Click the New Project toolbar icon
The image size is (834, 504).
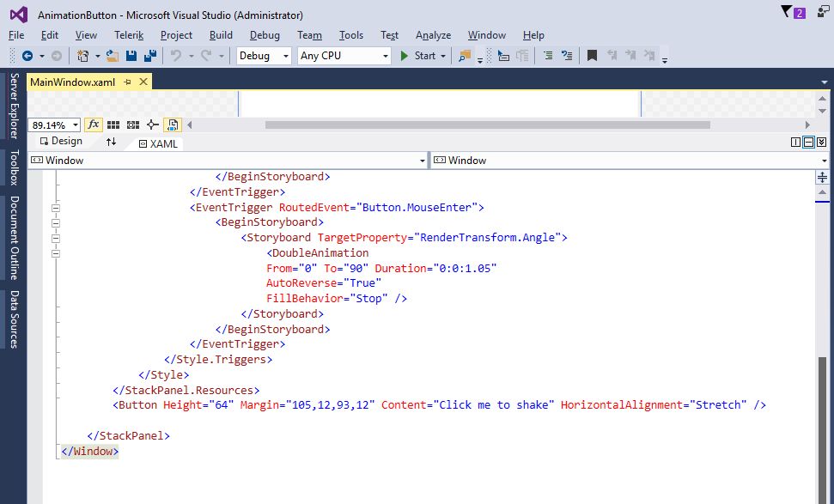83,56
